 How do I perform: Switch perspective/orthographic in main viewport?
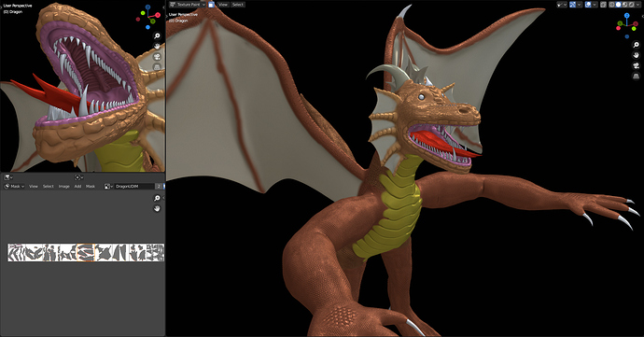(637, 76)
